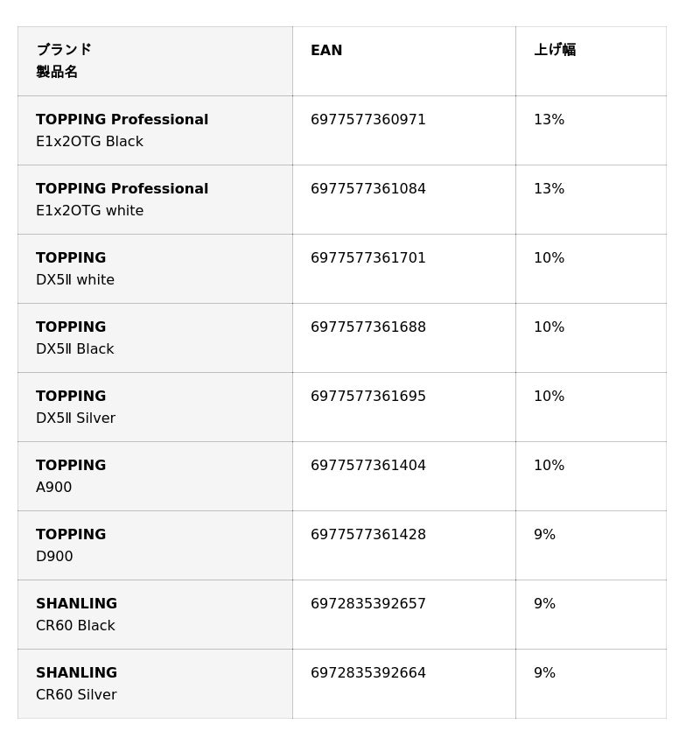Click EAN 6977577361701

[368, 257]
